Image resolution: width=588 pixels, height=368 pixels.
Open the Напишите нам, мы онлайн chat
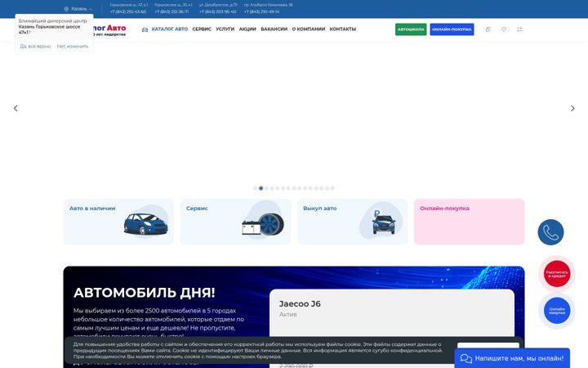click(x=512, y=358)
